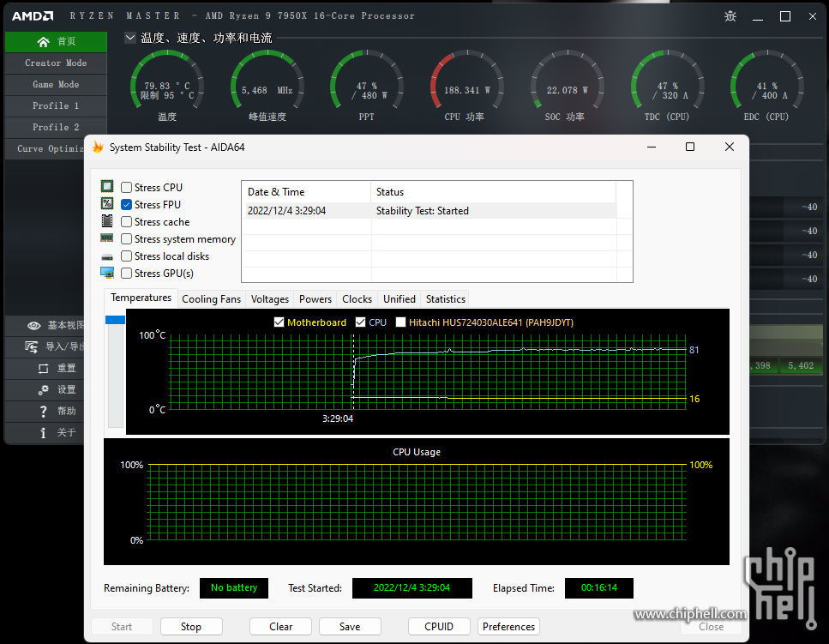Screen dimensions: 829x644
Task: Click the monitor icon beside Stress GPU(s)
Action: (107, 273)
